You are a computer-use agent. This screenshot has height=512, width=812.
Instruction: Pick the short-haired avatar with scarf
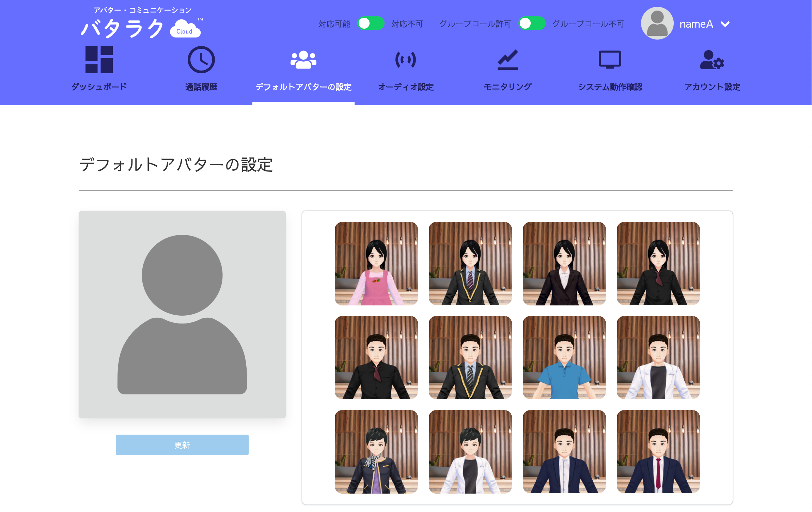376,452
